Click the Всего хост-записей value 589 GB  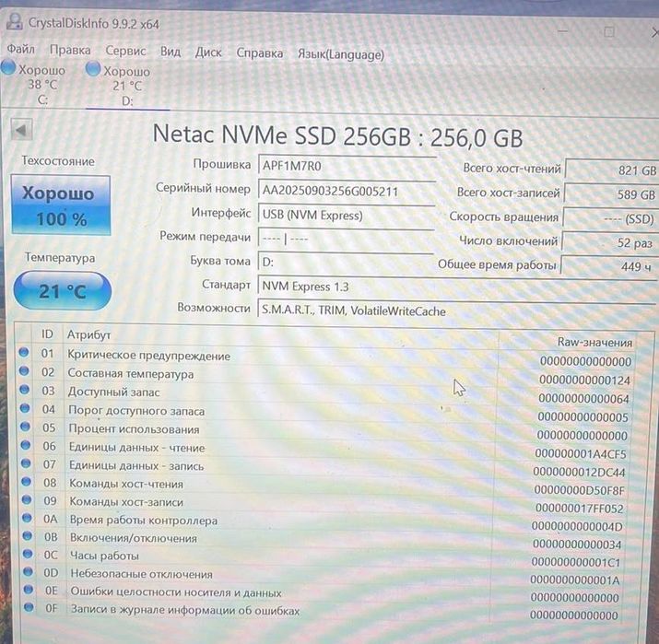(610, 194)
